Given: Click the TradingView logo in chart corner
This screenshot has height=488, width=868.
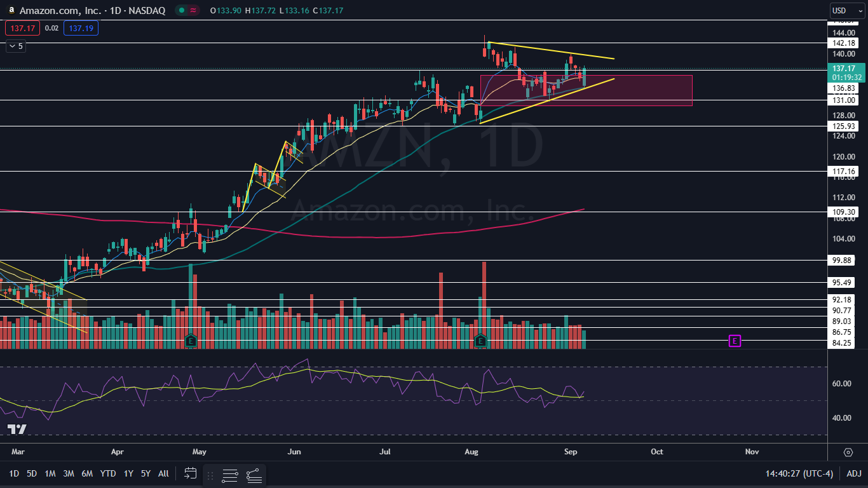Looking at the screenshot, I should pos(17,429).
